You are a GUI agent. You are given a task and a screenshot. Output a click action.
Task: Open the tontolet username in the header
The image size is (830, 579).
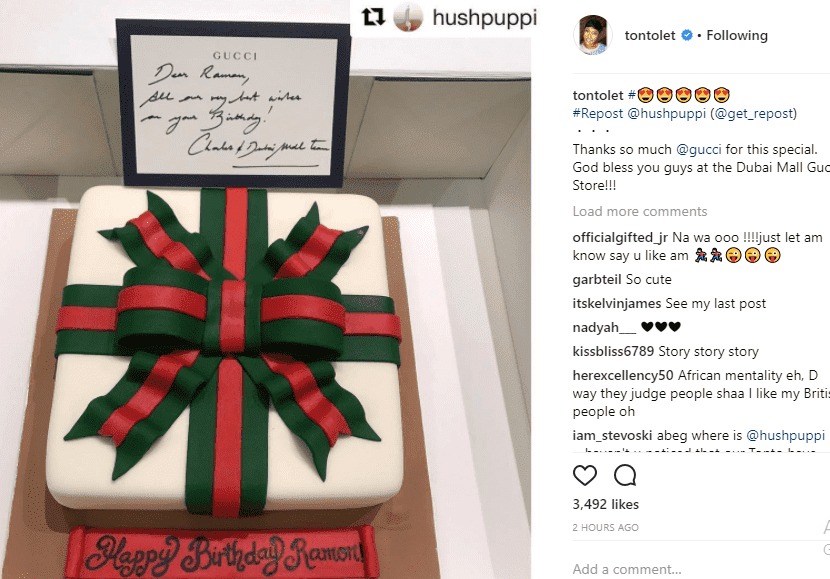[x=650, y=35]
